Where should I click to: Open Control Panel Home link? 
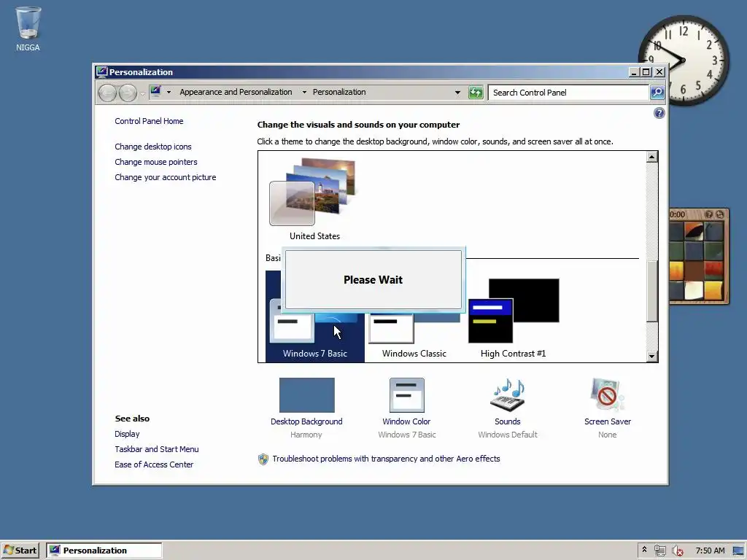tap(149, 121)
